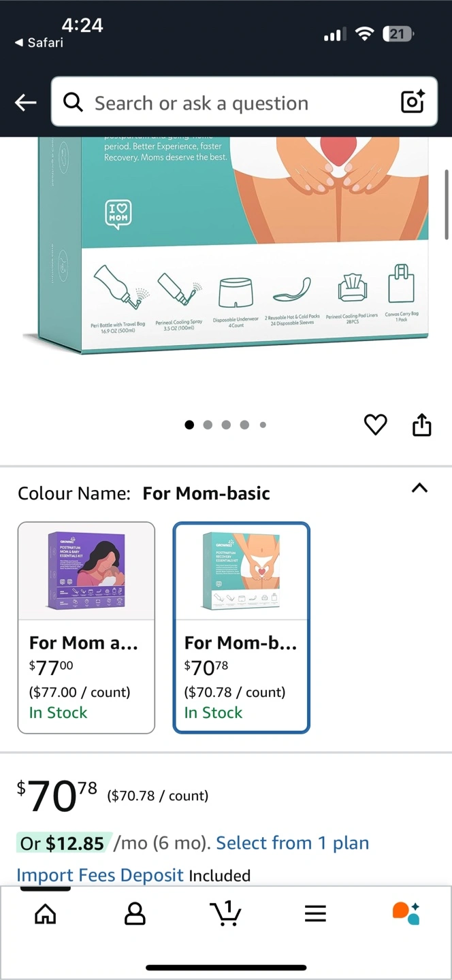The width and height of the screenshot is (452, 980).
Task: Collapse the Colour Name section chevron
Action: point(420,488)
